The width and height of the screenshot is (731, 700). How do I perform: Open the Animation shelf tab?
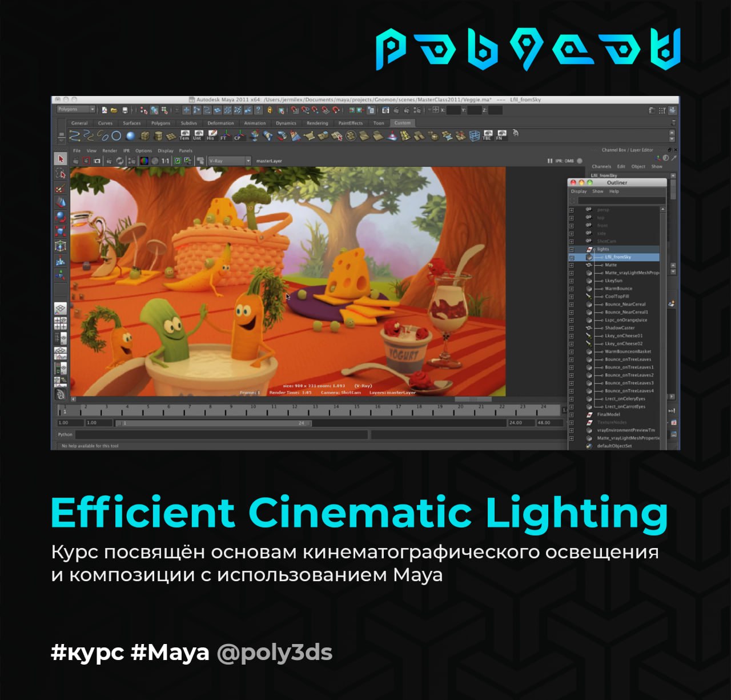coord(255,123)
